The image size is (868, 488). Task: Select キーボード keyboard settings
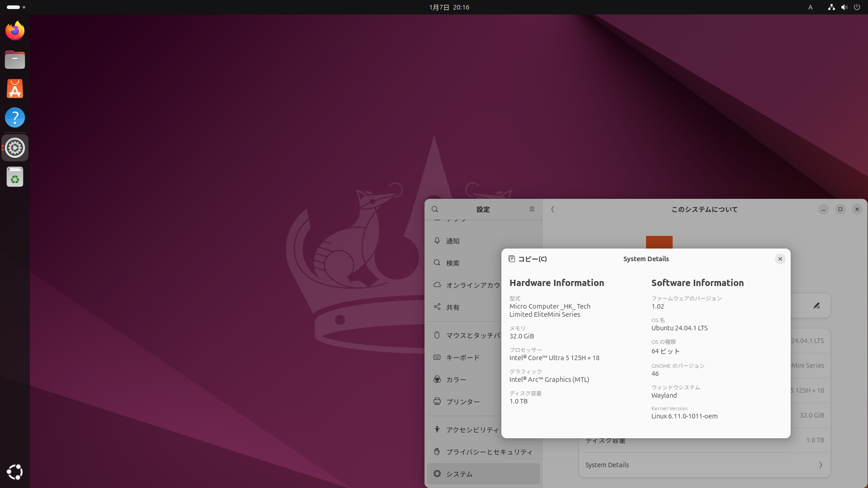[x=463, y=357]
